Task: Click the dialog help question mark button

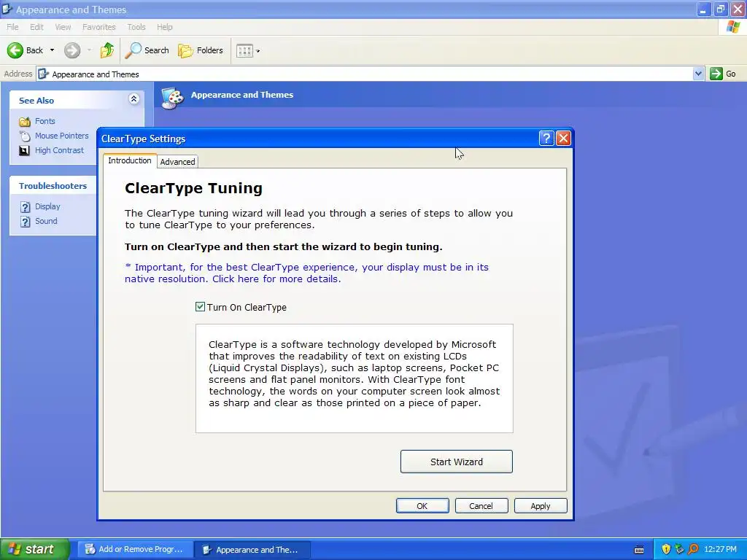Action: tap(546, 138)
